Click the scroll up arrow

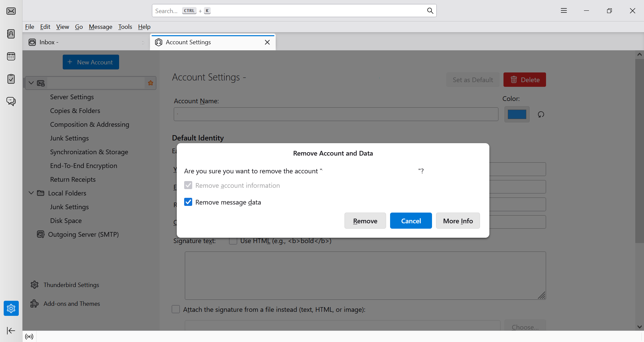coord(640,54)
